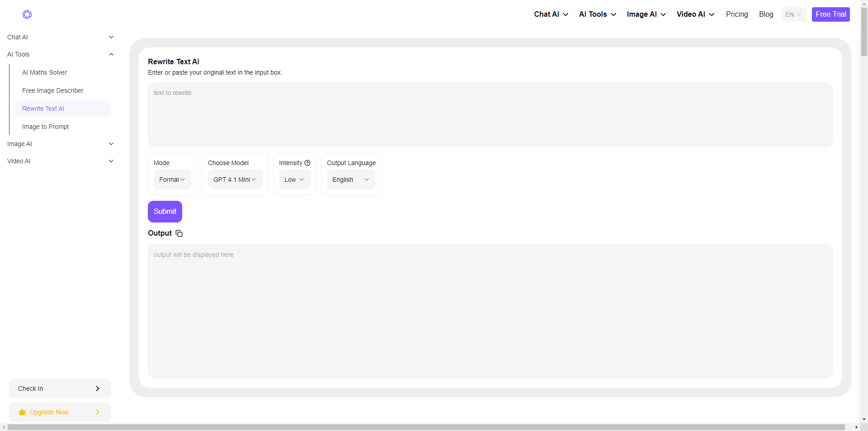The image size is (868, 431).
Task: Click the Upgrade Now crown icon
Action: (22, 412)
